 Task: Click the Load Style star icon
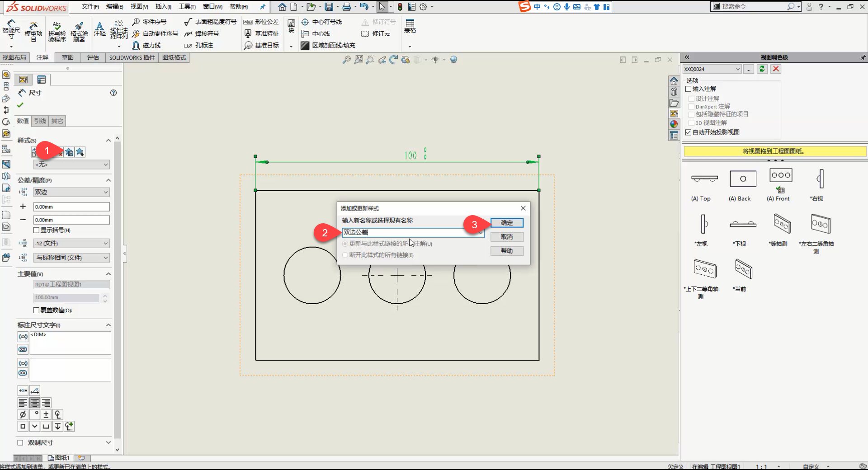[80, 152]
